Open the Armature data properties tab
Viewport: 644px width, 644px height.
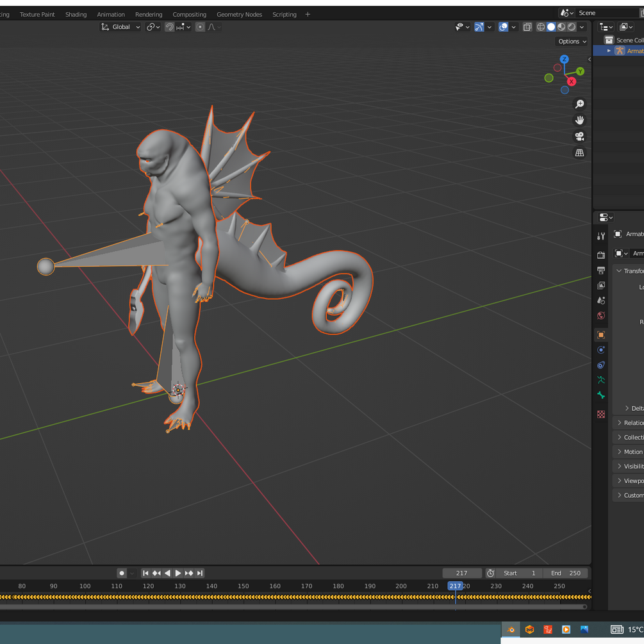601,380
